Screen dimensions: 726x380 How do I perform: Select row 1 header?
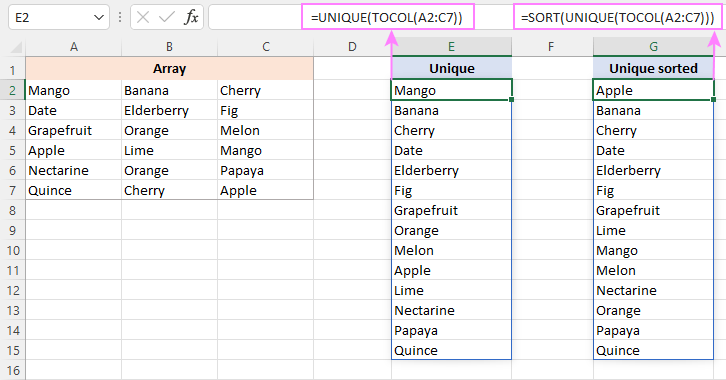pyautogui.click(x=13, y=70)
